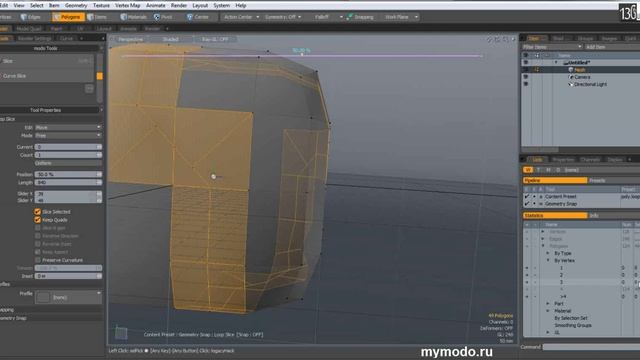Screen dimensions: 640x360
Task: Click the Perspective viewport view button
Action: [131, 39]
